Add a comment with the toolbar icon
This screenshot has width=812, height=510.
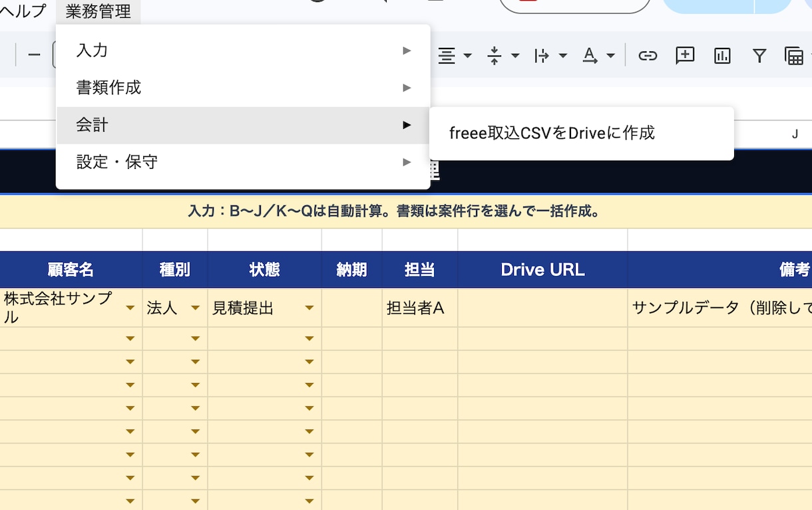685,56
